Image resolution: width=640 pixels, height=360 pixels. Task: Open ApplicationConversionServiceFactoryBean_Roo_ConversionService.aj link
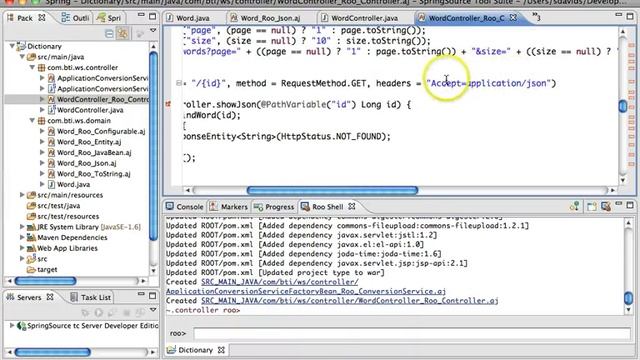(306, 291)
